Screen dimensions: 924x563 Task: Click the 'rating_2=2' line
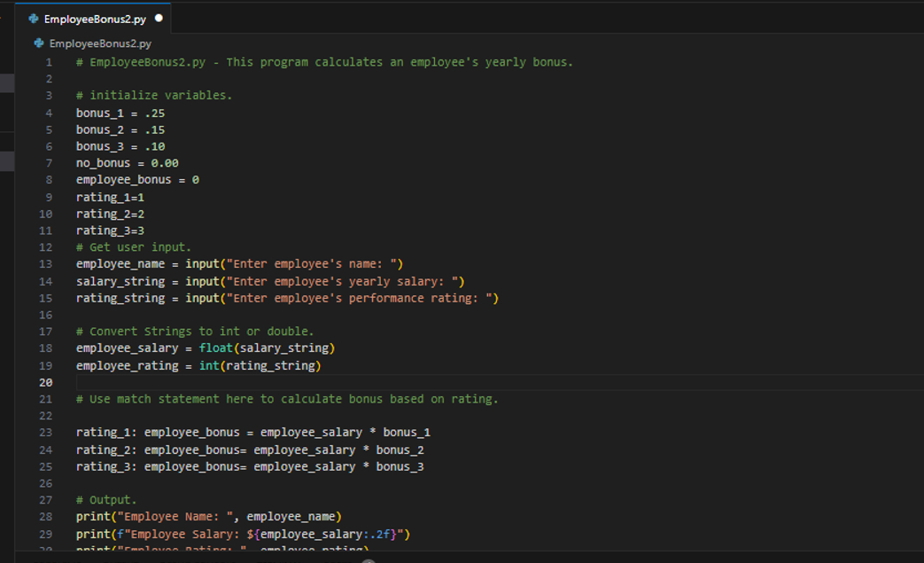coord(110,214)
